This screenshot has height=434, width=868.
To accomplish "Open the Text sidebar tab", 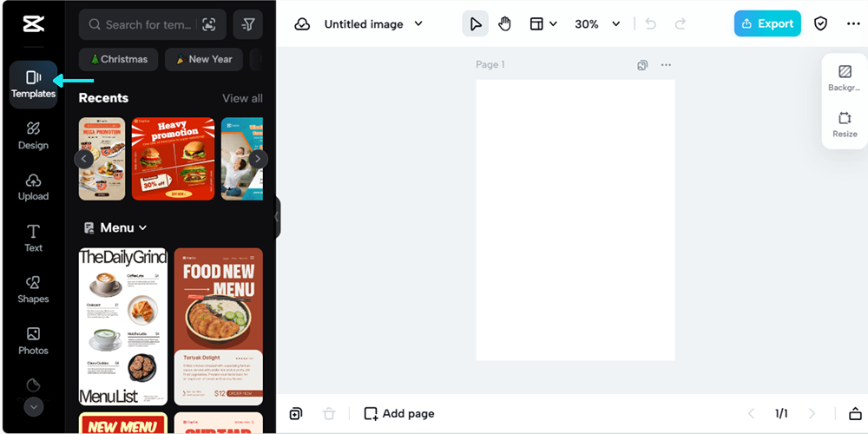I will [x=33, y=239].
